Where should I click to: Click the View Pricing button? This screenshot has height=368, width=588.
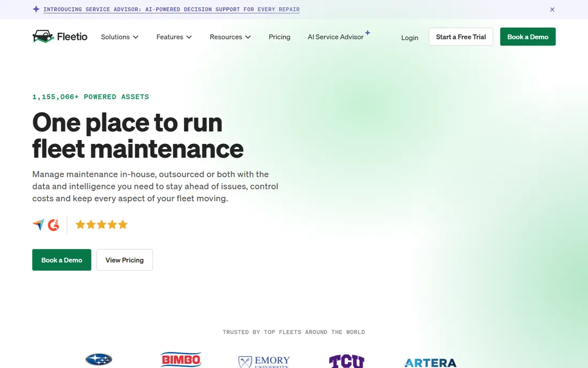coord(125,260)
